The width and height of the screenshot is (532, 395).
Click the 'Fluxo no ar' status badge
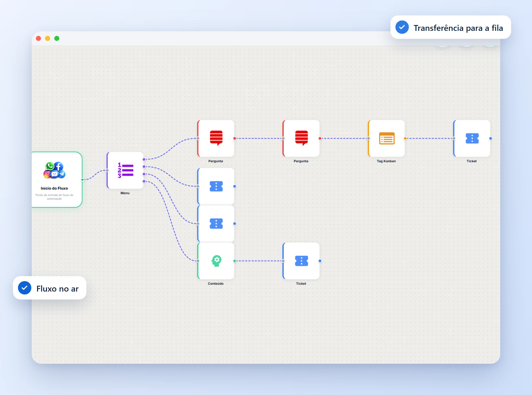49,288
